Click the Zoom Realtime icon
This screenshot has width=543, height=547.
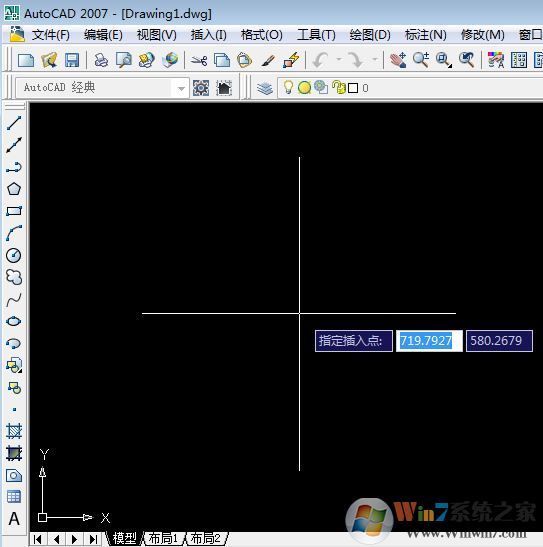pyautogui.click(x=421, y=60)
